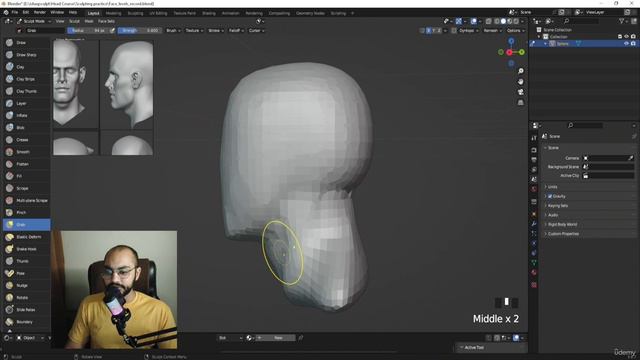The width and height of the screenshot is (640, 360).
Task: Select the Elastic Deform brush
Action: (x=27, y=237)
